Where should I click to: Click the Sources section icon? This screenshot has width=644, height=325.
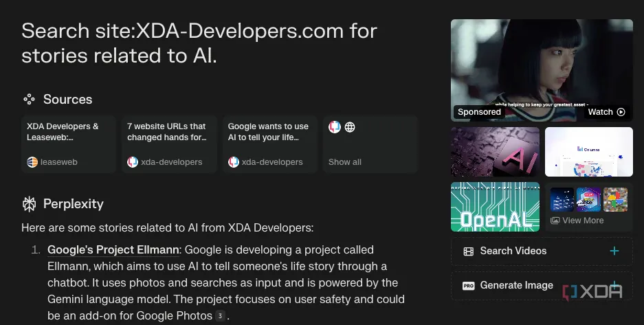pyautogui.click(x=29, y=100)
